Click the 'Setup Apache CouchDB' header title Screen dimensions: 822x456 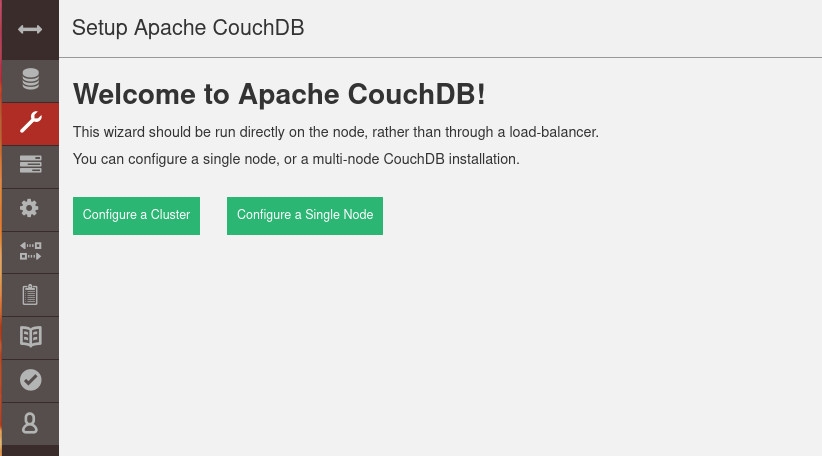click(x=188, y=28)
